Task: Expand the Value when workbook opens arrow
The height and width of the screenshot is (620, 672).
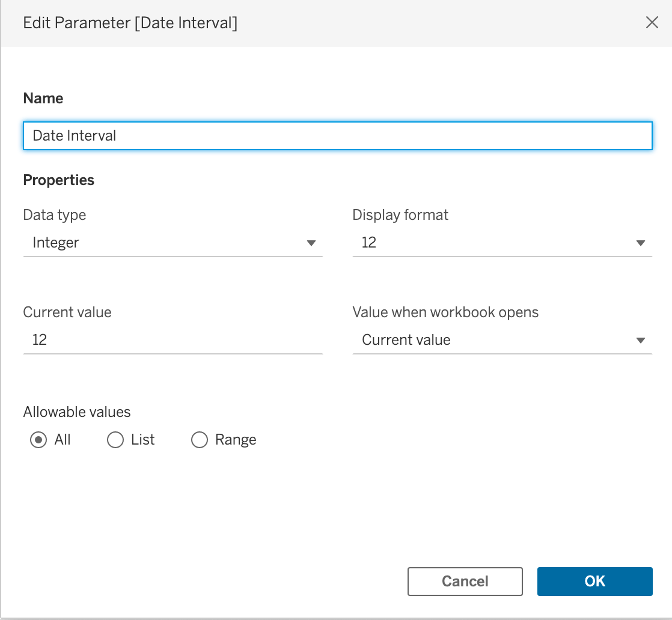Action: point(640,340)
